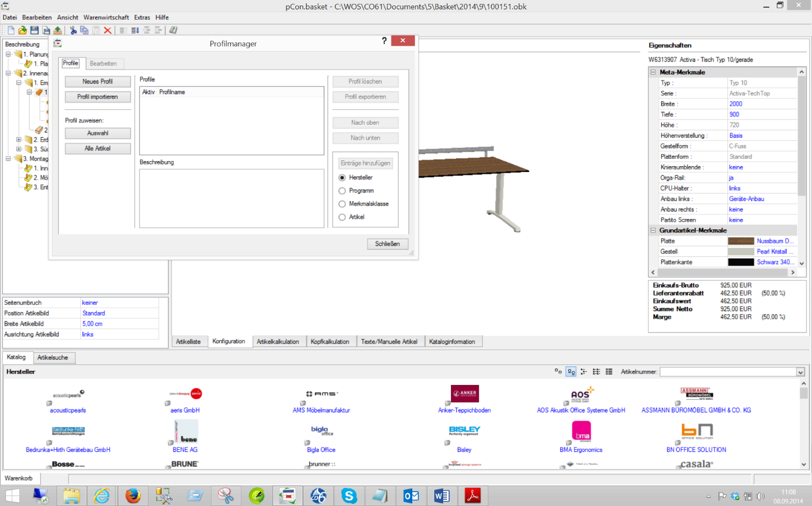Collapse the Meta-Merkmale section
This screenshot has height=506, width=812.
click(x=653, y=72)
